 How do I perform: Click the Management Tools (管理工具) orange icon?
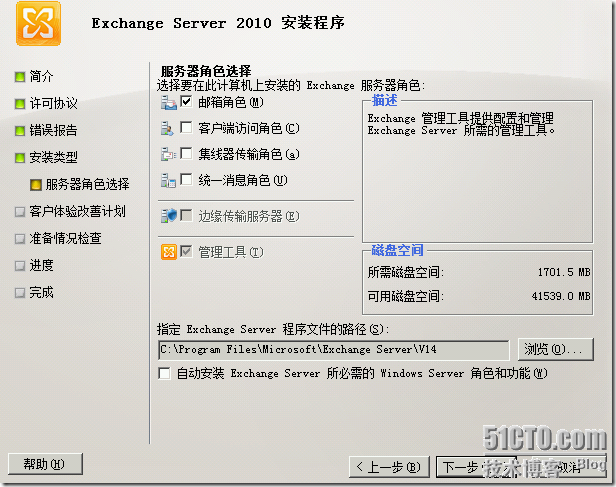coord(169,252)
